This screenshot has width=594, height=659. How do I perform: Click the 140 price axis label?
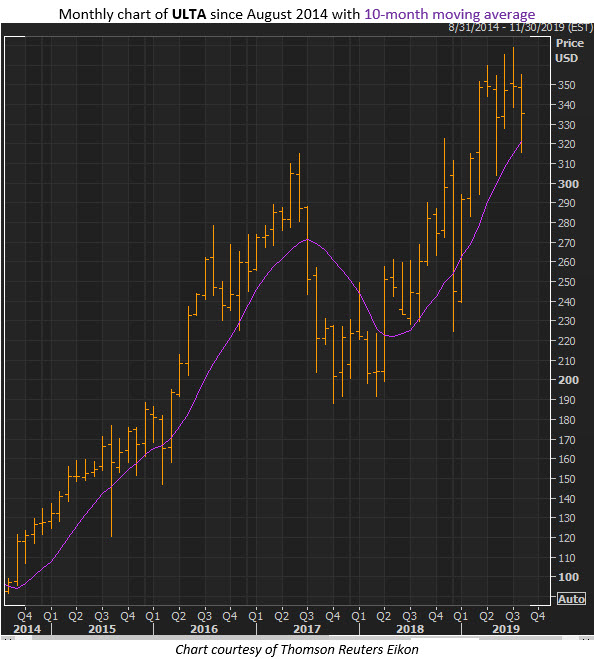point(566,499)
